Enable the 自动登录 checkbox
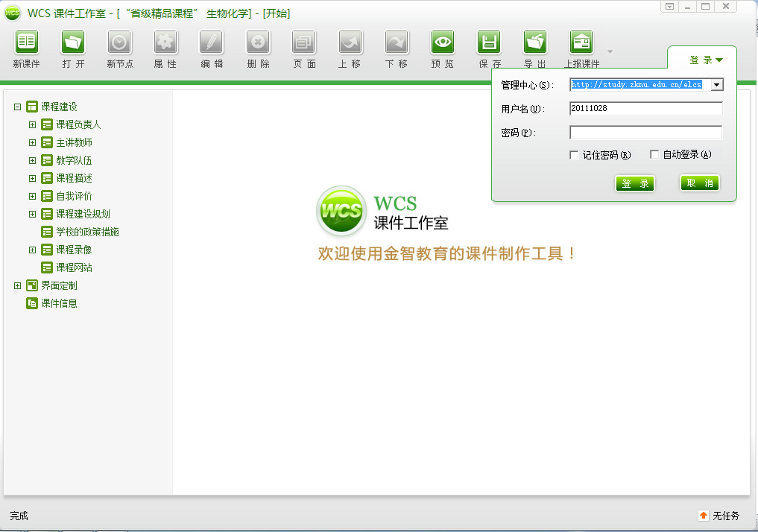Viewport: 758px width, 532px height. [654, 155]
